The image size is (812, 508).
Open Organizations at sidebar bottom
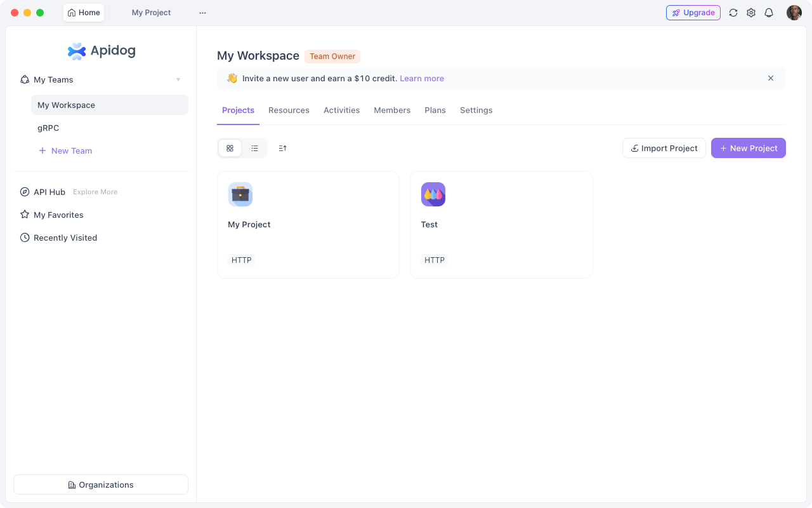[x=101, y=485]
